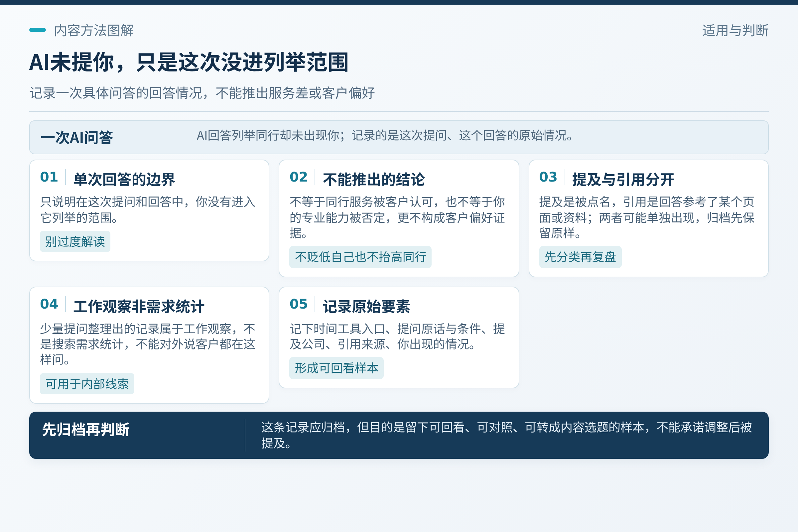The height and width of the screenshot is (532, 798).
Task: Click the main title AI未提你，只是这次没进列举范围
Action: 189,63
